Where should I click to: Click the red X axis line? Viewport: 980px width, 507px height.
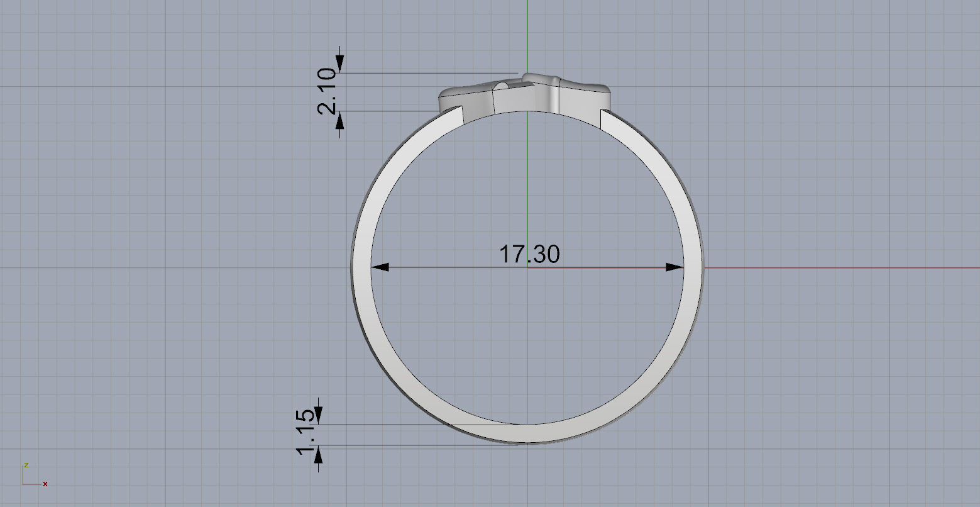(x=841, y=267)
